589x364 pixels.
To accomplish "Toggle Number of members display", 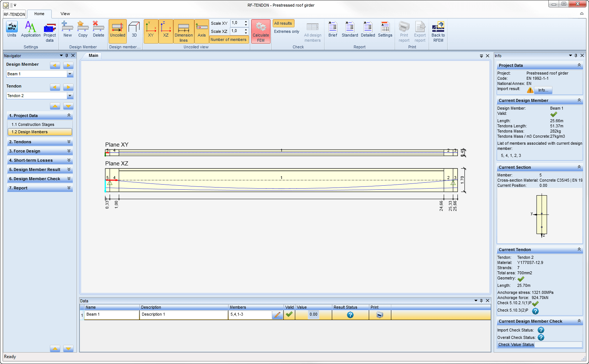I will pos(228,40).
